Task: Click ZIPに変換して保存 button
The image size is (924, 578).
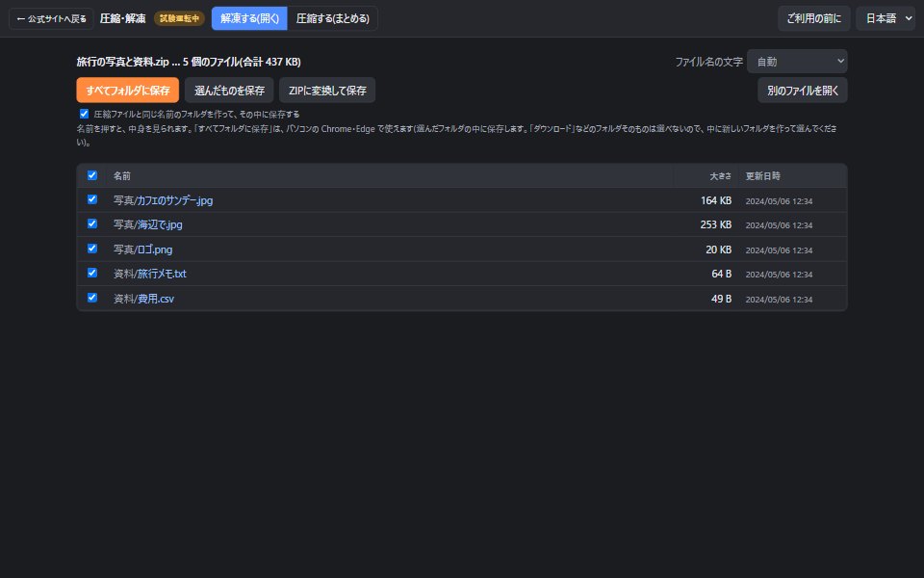Action: pos(327,91)
